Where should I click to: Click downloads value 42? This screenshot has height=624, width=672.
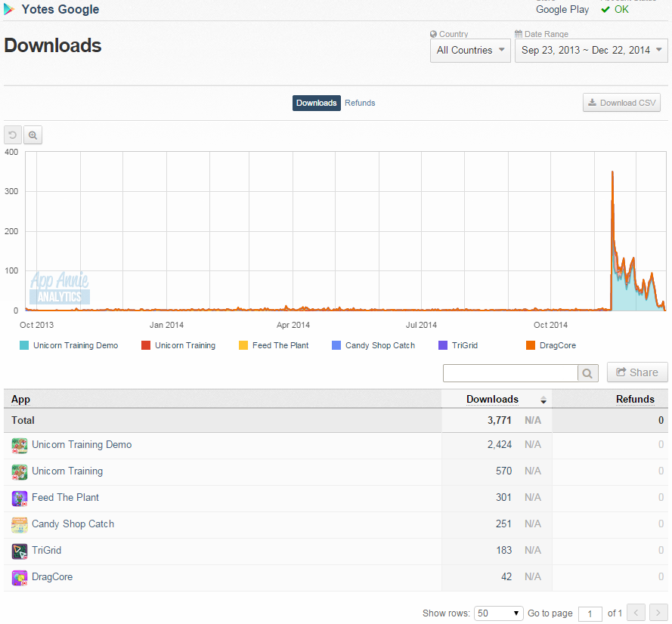pyautogui.click(x=506, y=577)
